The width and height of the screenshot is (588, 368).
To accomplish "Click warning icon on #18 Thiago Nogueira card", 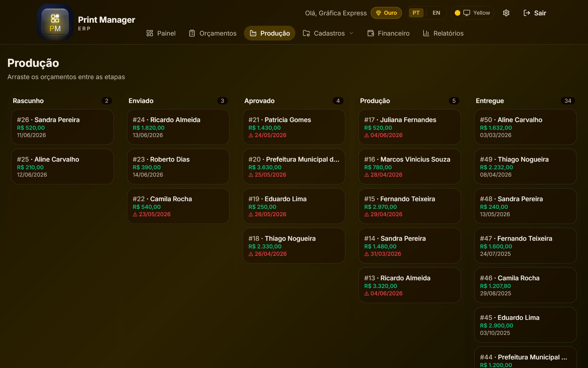I will pos(251,254).
